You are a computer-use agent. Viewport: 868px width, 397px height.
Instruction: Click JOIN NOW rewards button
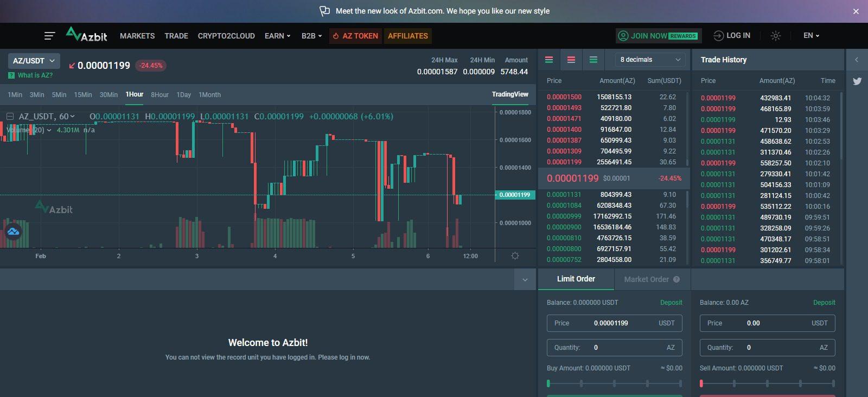coord(659,36)
